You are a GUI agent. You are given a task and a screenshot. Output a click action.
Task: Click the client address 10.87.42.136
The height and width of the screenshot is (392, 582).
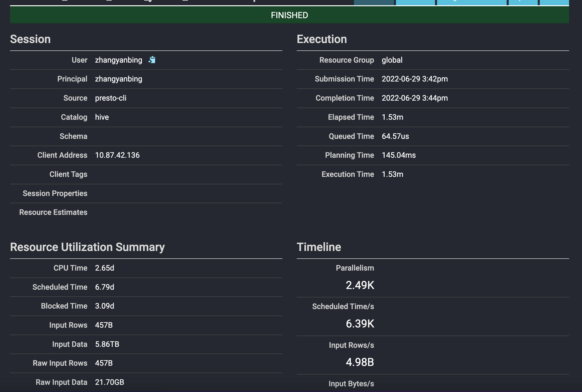coord(117,155)
